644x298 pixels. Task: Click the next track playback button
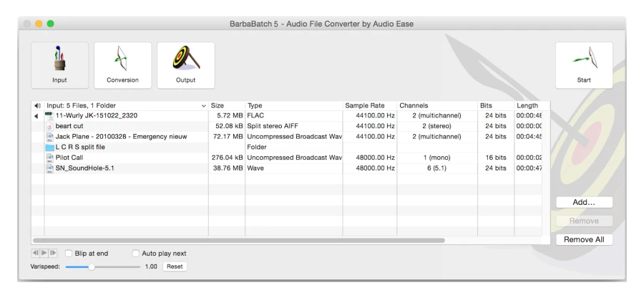(x=52, y=253)
